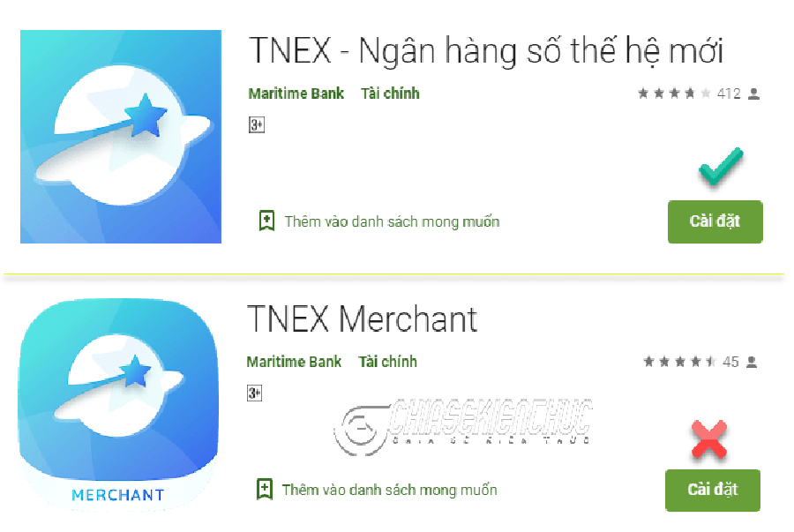The width and height of the screenshot is (794, 532).
Task: Add TNEX Merchant to wishlist via text link
Action: (389, 490)
